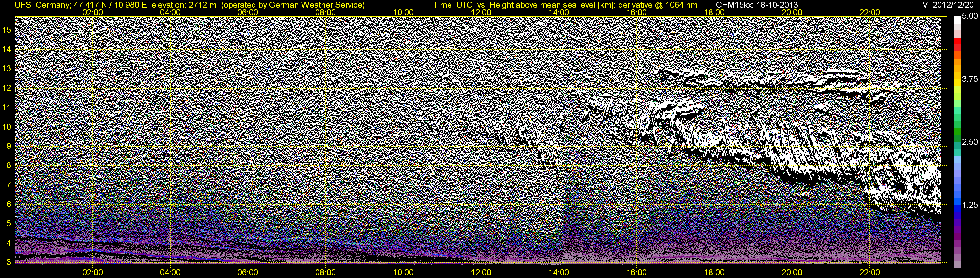The width and height of the screenshot is (980, 278).
Task: Select '22:00' on the upper time axis
Action: [870, 12]
